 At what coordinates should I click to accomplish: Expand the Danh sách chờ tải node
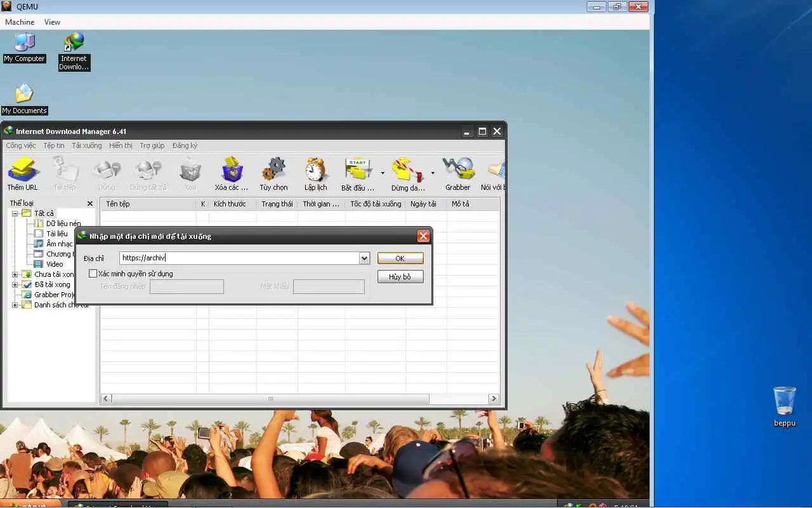(15, 305)
